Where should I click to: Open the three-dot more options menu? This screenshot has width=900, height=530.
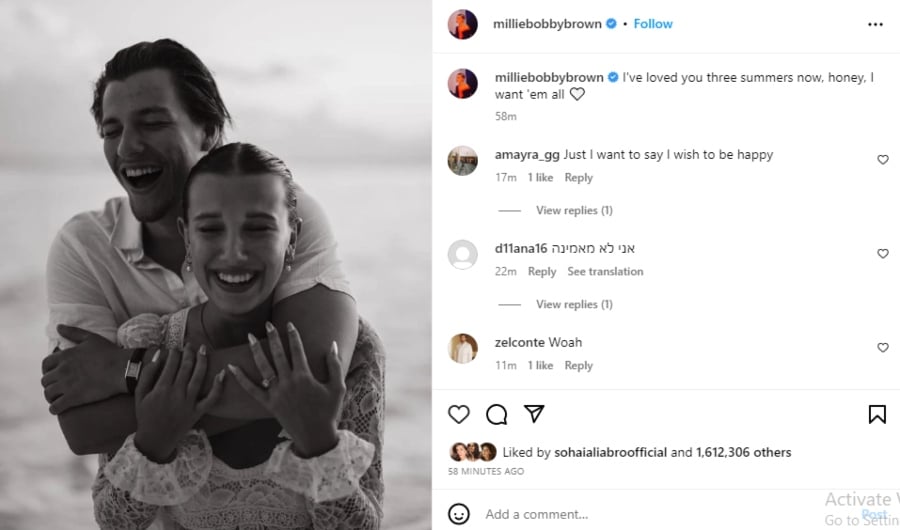coord(876,24)
